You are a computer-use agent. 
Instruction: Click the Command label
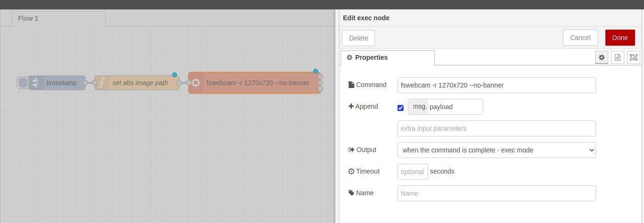coord(367,85)
